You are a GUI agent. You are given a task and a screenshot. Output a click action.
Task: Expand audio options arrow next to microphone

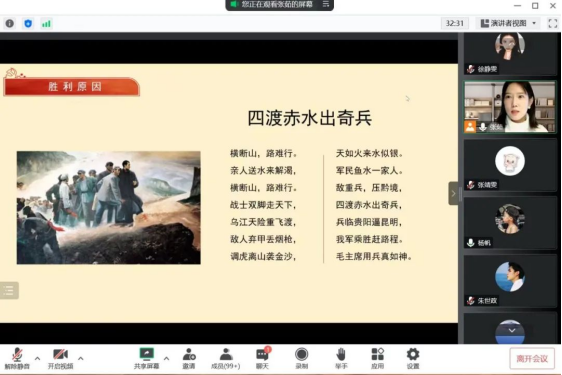(x=37, y=358)
